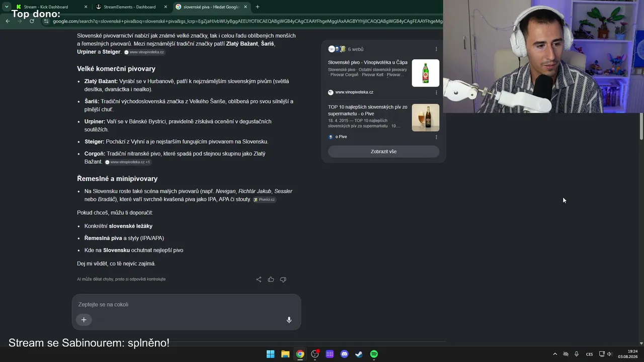The width and height of the screenshot is (644, 362).
Task: Select the slovenské piva Google search tab
Action: pyautogui.click(x=211, y=7)
